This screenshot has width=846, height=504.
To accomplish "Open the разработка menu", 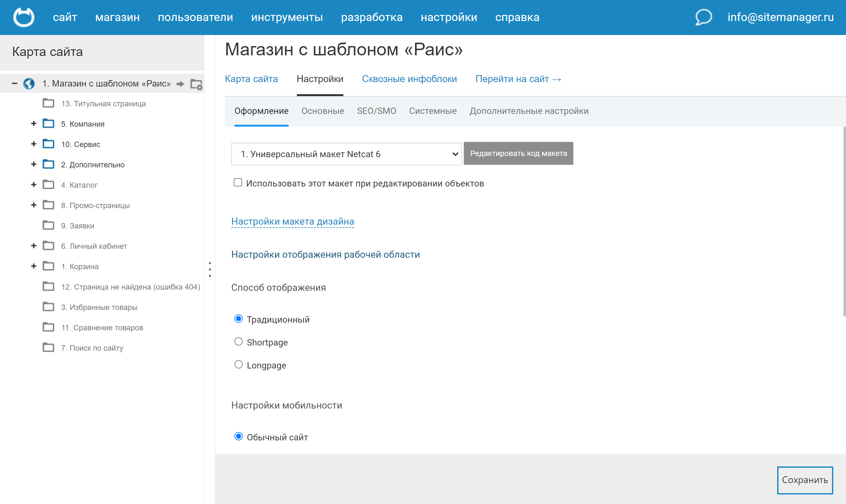I will point(371,17).
